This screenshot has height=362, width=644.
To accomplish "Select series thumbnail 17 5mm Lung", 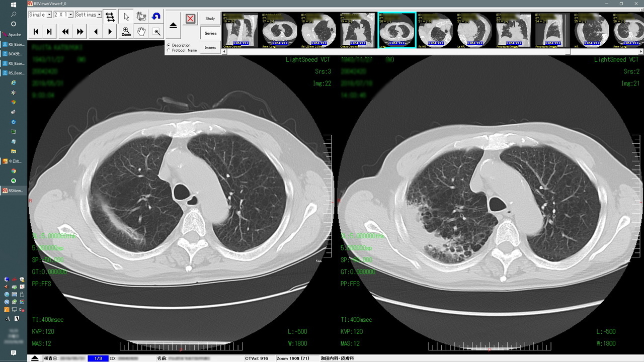I will point(279,30).
